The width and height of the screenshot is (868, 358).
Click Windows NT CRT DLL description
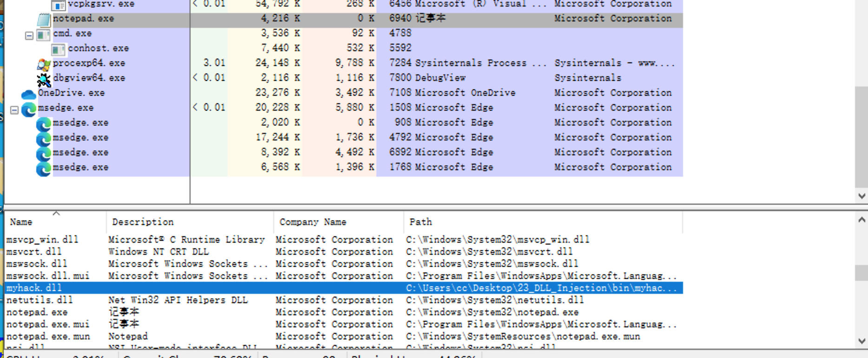[x=158, y=252]
